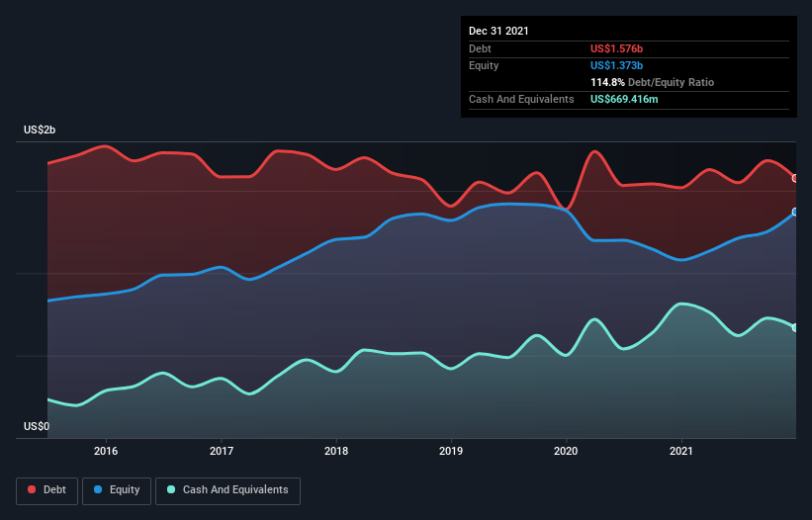812x520 pixels.
Task: Toggle the Debt series in legend
Action: pyautogui.click(x=46, y=490)
